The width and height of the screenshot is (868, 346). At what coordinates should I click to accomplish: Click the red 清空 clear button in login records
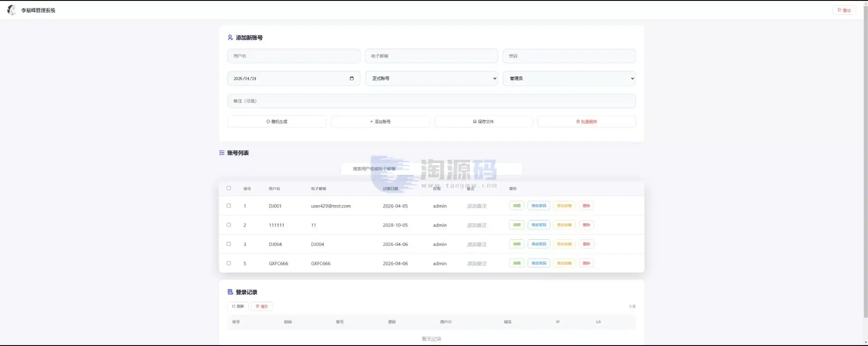coord(262,306)
